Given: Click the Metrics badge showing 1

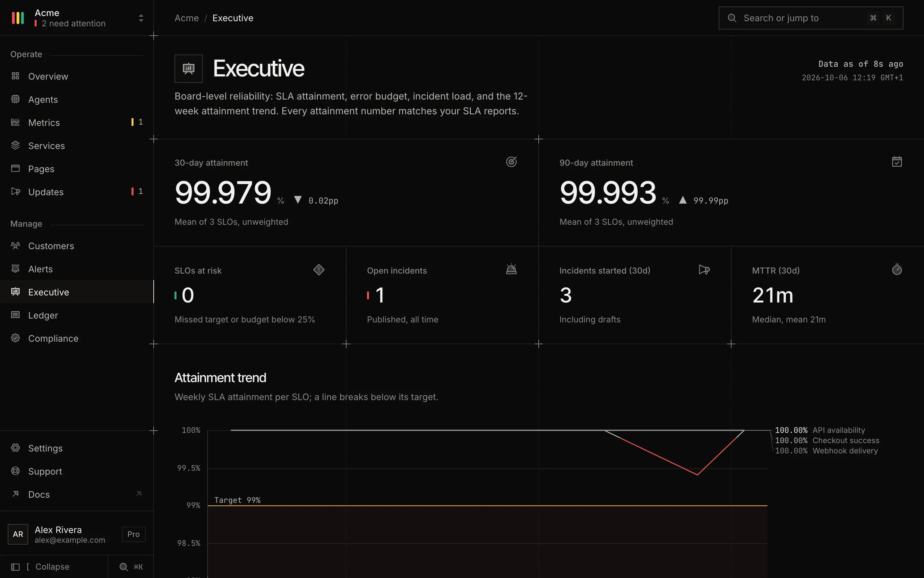Looking at the screenshot, I should coord(137,122).
